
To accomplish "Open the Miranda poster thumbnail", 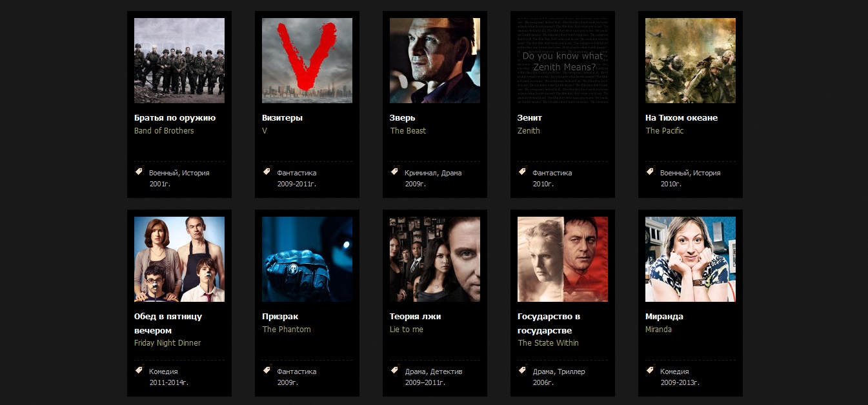I will coord(691,259).
